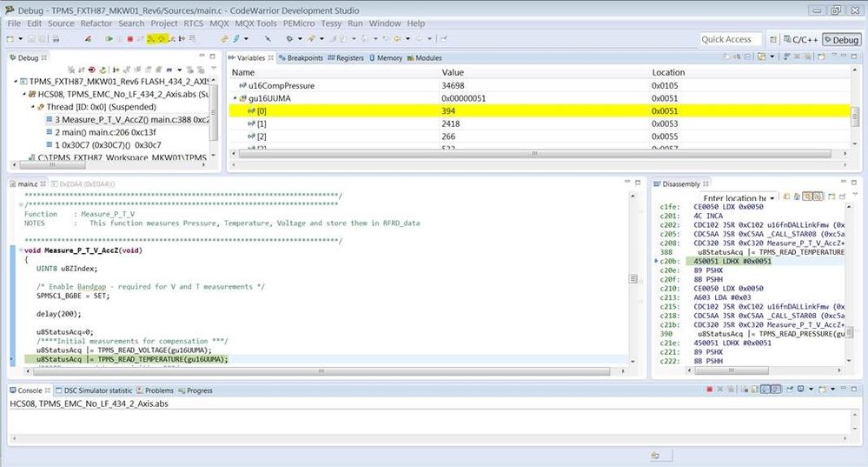Switch to the C/C++ perspective
This screenshot has height=467, width=868.
tap(800, 39)
